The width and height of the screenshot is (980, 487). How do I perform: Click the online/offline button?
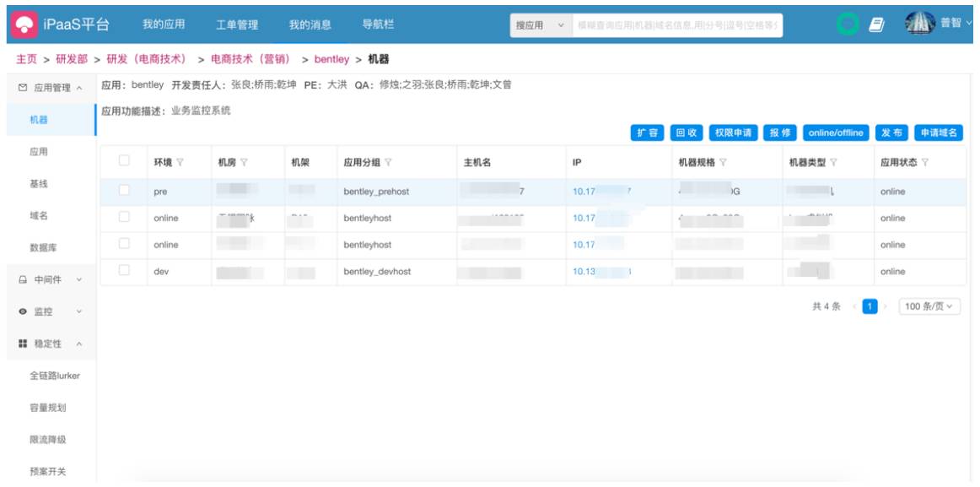click(836, 133)
